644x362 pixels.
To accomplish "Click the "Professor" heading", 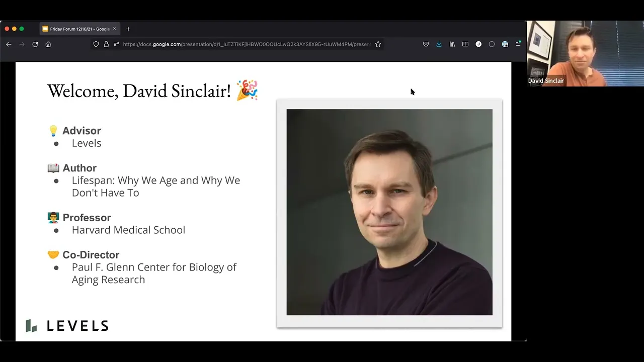I will coord(87,218).
